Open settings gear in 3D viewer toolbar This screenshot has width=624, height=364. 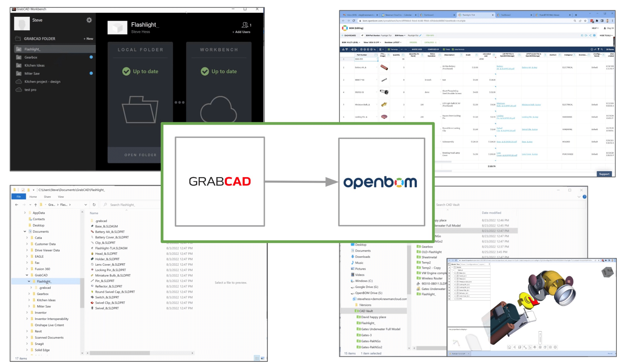[x=555, y=347]
